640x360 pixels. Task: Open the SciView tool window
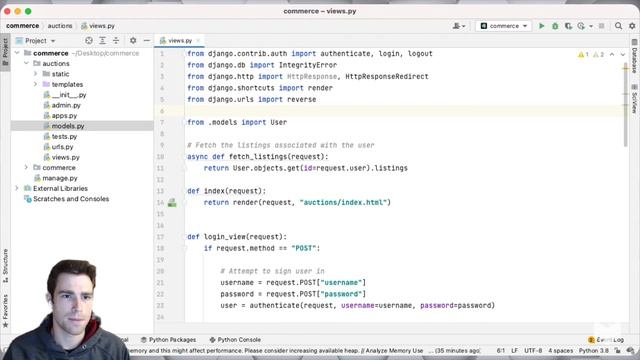635,98
